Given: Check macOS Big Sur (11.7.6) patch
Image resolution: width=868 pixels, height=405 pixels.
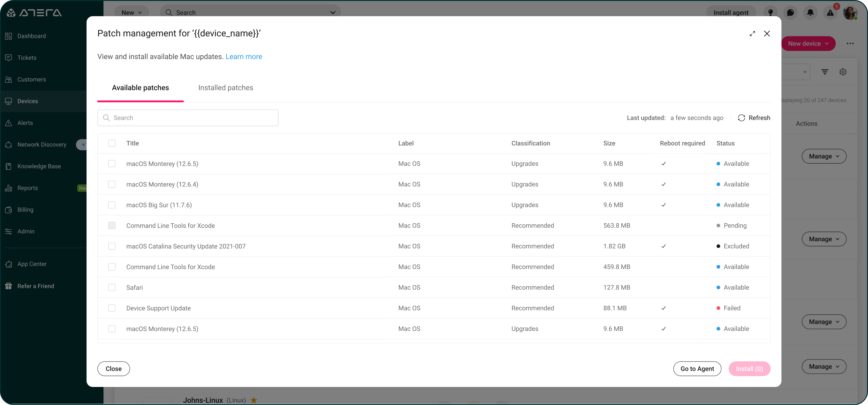Looking at the screenshot, I should pos(112,205).
